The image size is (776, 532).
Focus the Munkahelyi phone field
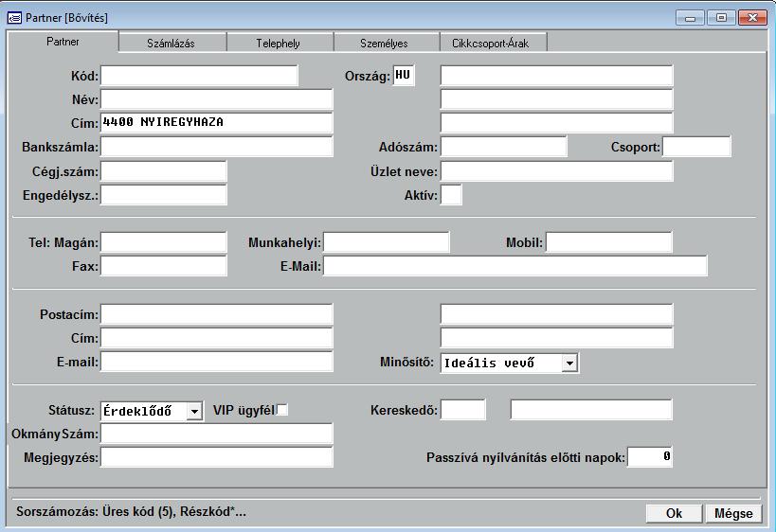pyautogui.click(x=387, y=242)
